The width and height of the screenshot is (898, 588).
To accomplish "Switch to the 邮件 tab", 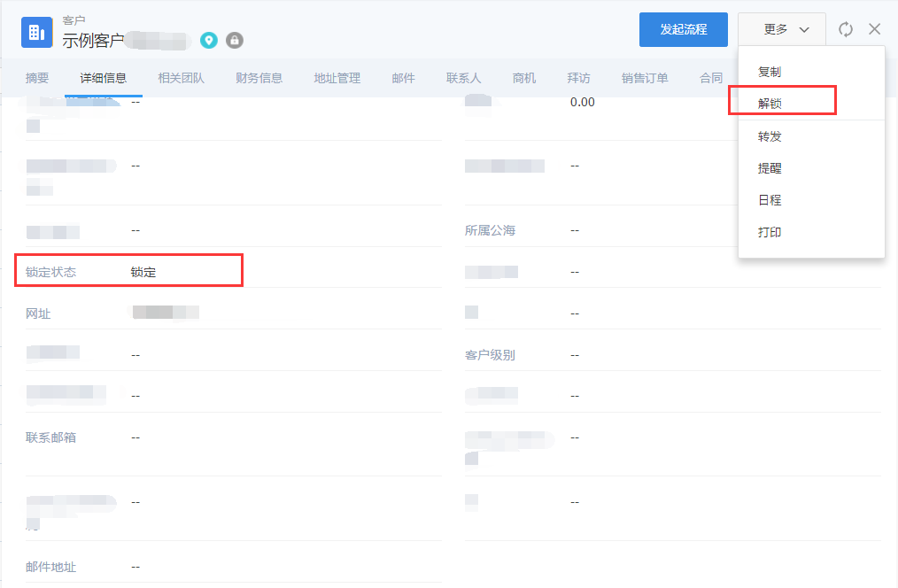I will click(403, 78).
